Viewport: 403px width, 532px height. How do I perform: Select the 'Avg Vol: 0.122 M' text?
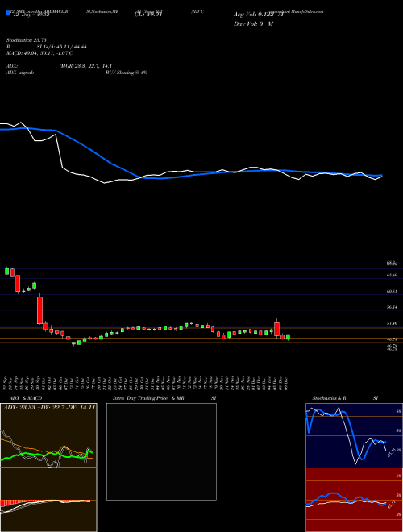click(259, 15)
